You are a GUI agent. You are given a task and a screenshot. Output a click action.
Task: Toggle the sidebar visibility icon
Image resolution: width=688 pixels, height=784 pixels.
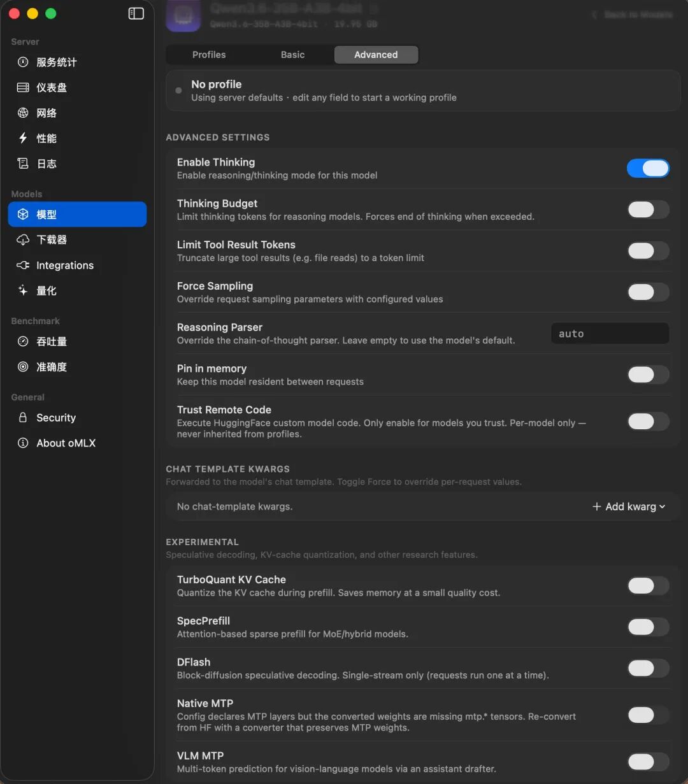pyautogui.click(x=136, y=13)
